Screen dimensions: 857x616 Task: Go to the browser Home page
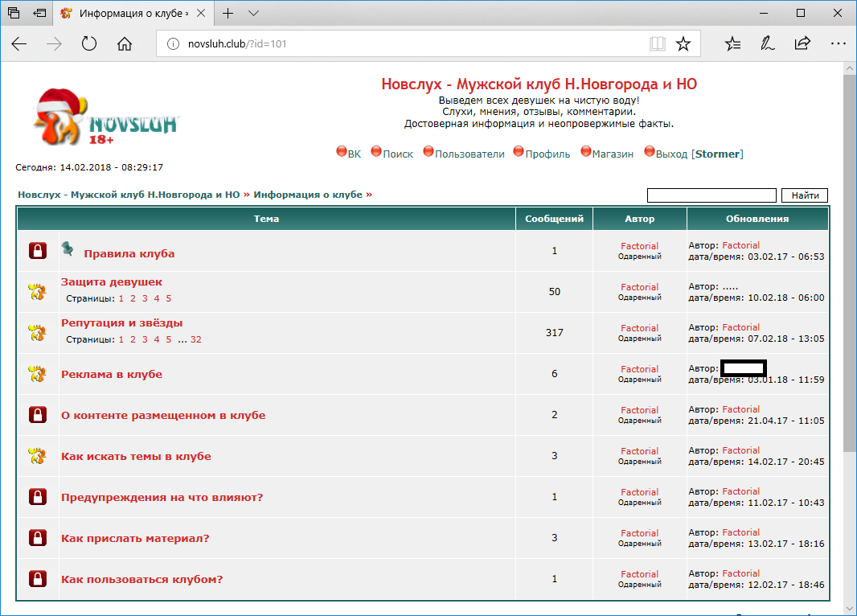click(x=125, y=44)
